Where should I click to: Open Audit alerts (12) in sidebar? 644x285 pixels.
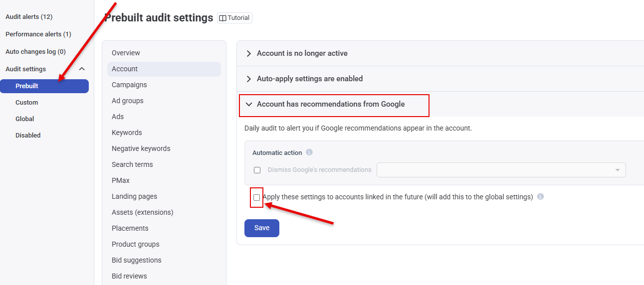click(x=29, y=17)
